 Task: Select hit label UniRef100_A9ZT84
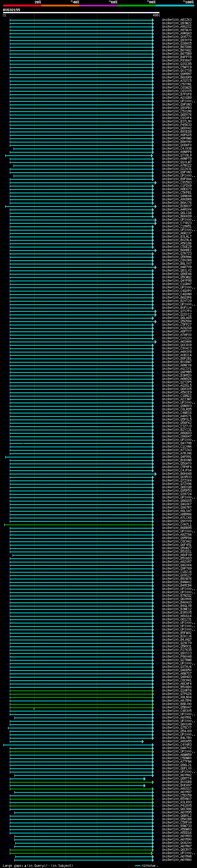click(x=177, y=535)
